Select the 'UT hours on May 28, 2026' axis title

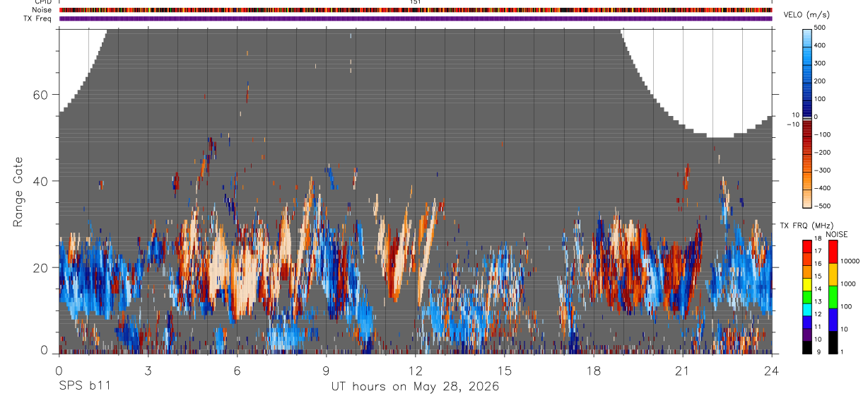point(415,387)
